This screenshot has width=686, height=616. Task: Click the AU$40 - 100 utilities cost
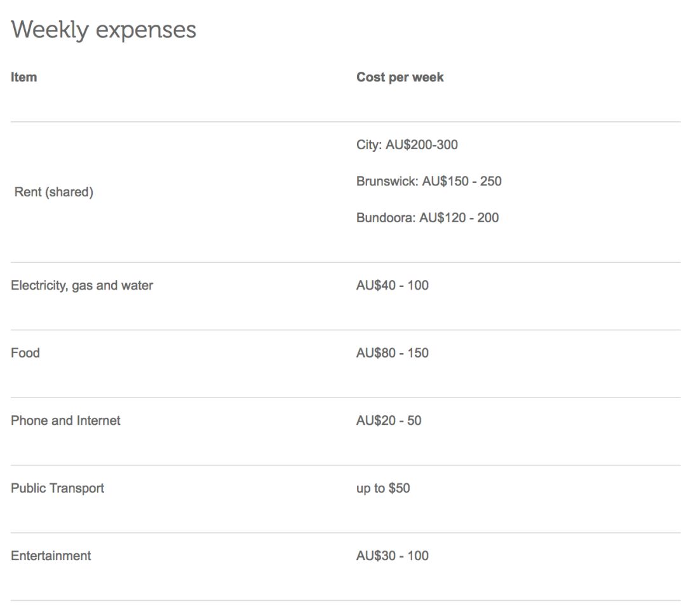pos(392,285)
